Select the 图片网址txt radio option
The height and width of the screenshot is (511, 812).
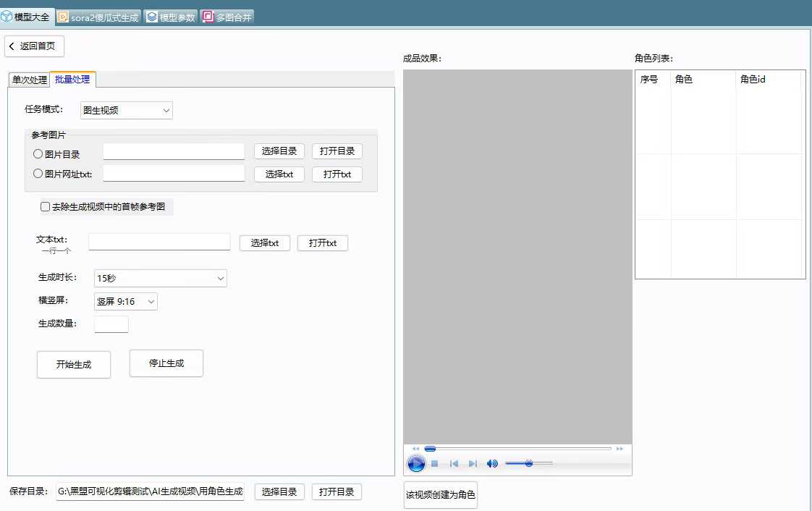pyautogui.click(x=37, y=173)
